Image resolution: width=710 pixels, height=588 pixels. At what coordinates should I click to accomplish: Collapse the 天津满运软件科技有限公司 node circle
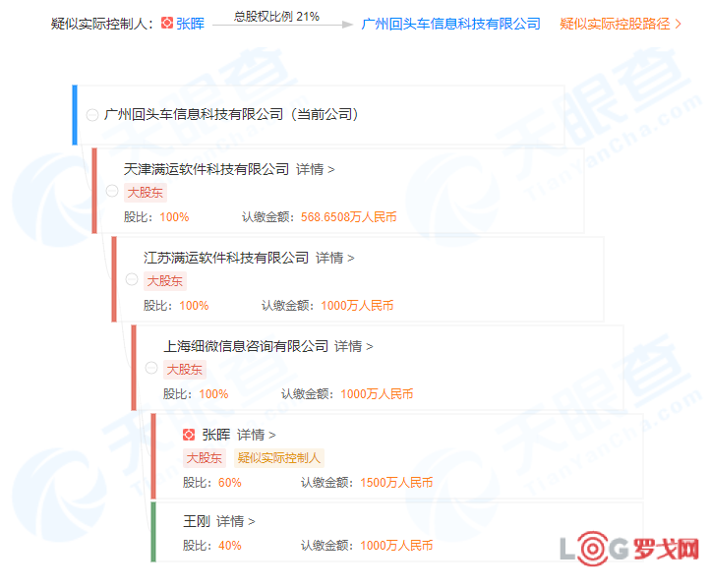[112, 191]
